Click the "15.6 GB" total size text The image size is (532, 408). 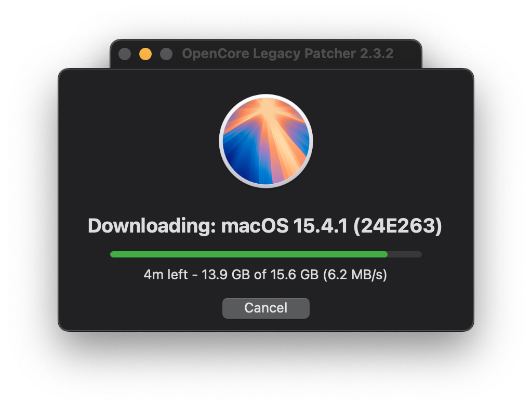(294, 275)
